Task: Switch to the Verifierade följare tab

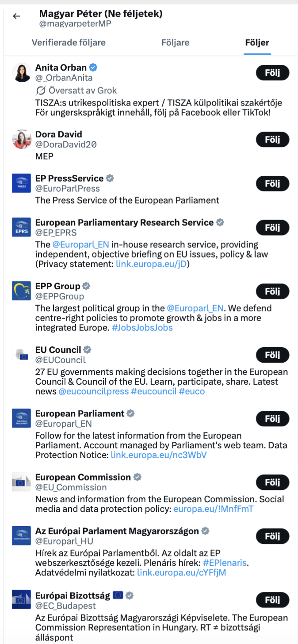Action: tap(69, 43)
